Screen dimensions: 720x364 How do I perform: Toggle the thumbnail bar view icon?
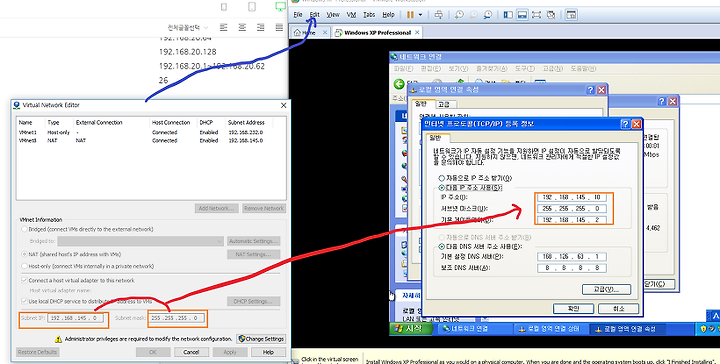tap(522, 15)
